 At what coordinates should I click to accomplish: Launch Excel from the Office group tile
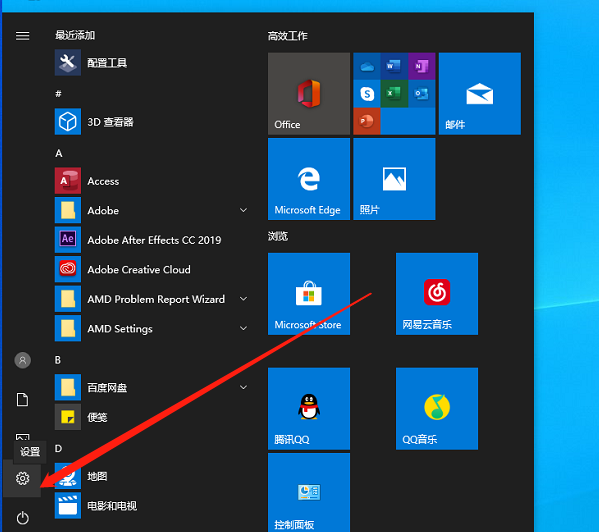[x=394, y=94]
